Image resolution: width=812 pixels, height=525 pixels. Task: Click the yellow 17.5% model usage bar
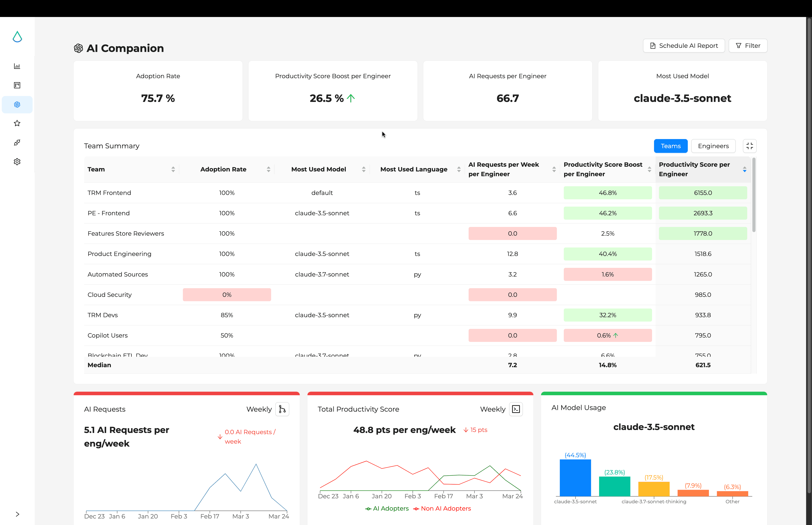654,489
